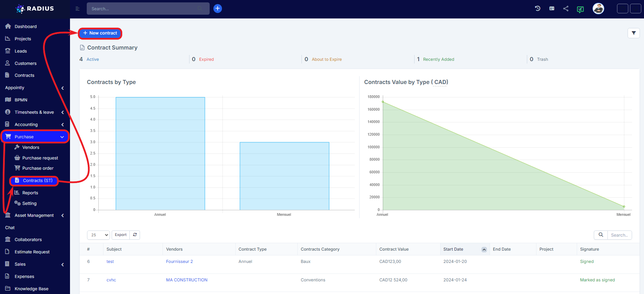The width and height of the screenshot is (644, 294).
Task: Filter by Expired contracts
Action: point(206,59)
